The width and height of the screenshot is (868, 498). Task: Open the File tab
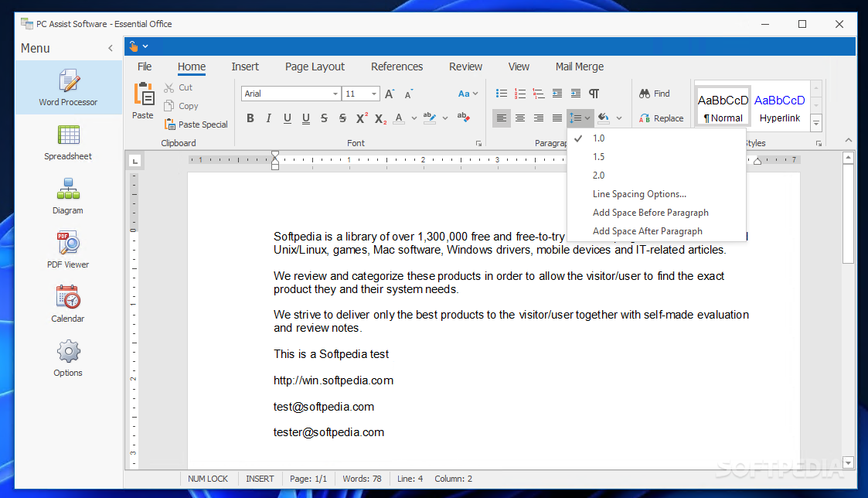[145, 67]
